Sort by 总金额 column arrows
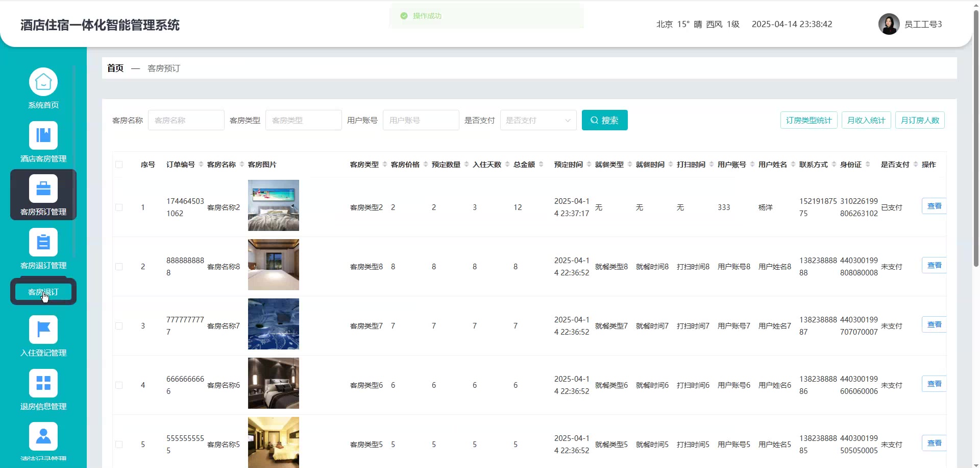 point(541,165)
